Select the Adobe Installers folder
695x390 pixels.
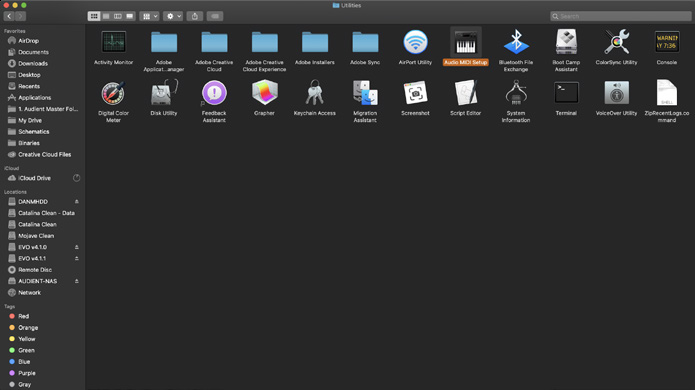click(315, 43)
